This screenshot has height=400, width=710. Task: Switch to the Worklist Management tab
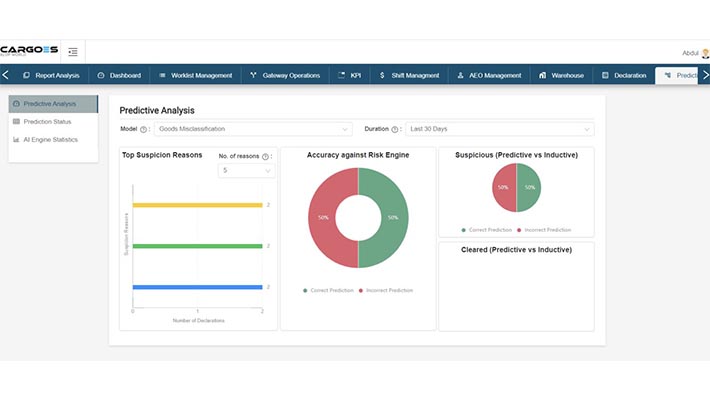[195, 75]
